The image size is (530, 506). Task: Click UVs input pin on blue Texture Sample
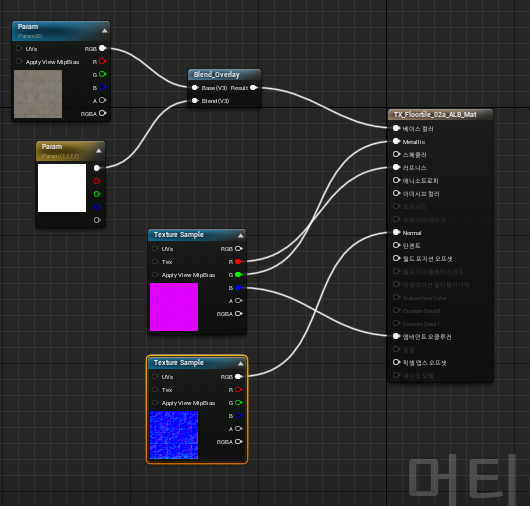pyautogui.click(x=155, y=377)
